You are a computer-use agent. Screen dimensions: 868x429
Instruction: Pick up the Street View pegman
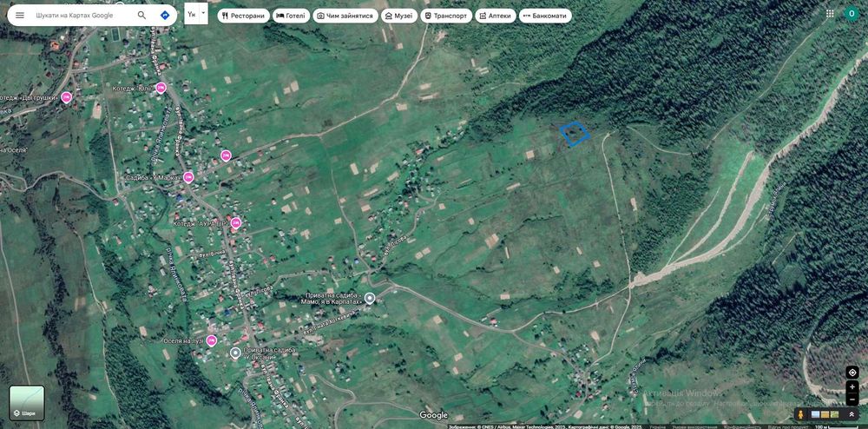[x=800, y=414]
